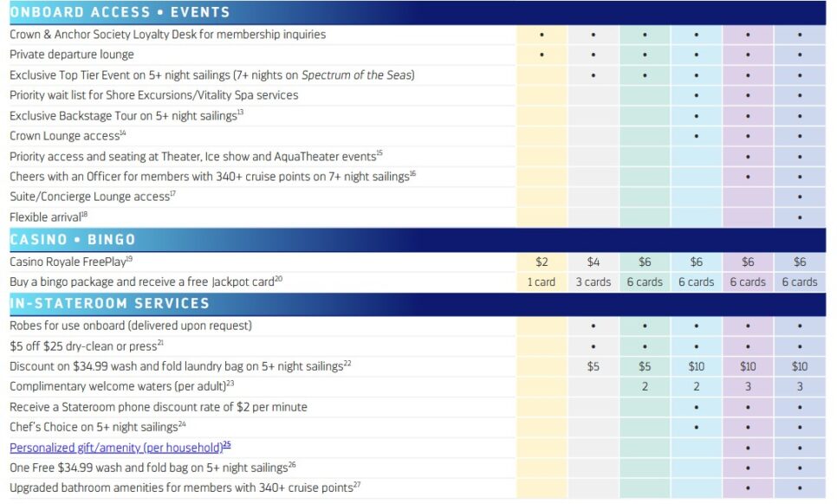Click the Chef's Choice on 5+ night sailings text
Image resolution: width=837 pixels, height=504 pixels.
[x=98, y=427]
